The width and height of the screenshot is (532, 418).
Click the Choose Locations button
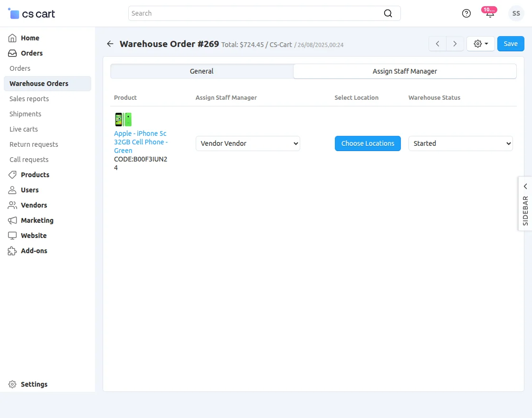coord(368,143)
